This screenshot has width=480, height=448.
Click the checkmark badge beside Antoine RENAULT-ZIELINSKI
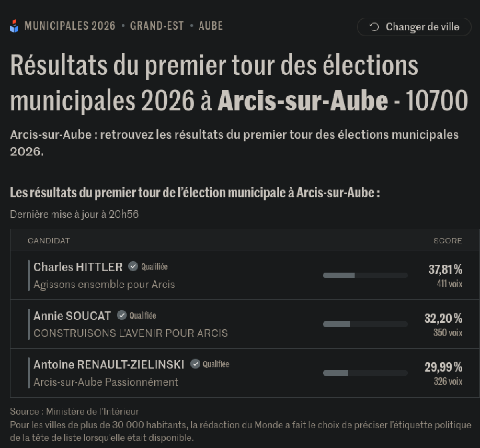pyautogui.click(x=195, y=364)
